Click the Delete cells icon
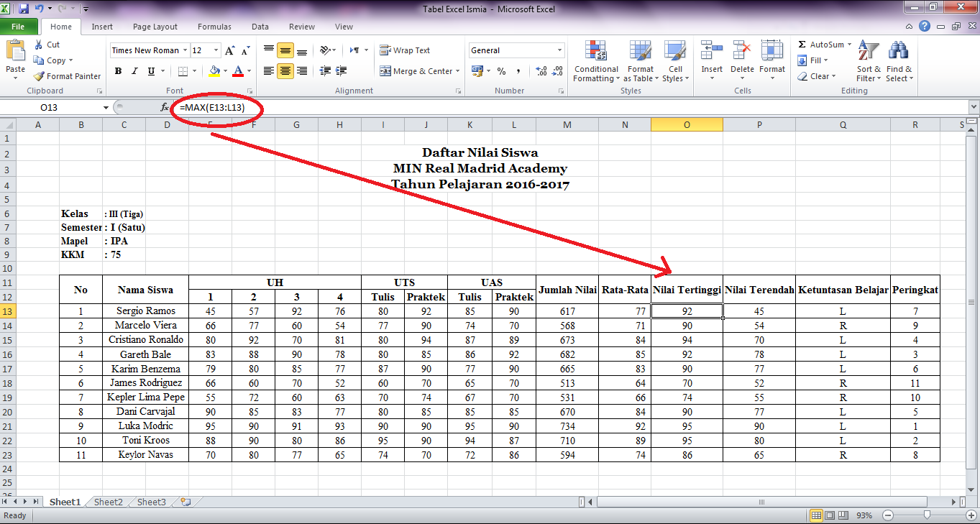The width and height of the screenshot is (980, 524). tap(742, 51)
